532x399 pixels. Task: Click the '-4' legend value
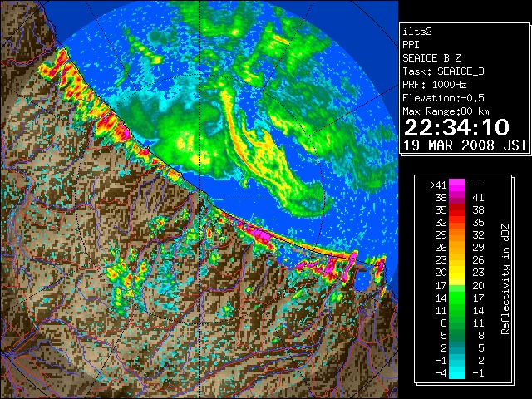point(441,373)
